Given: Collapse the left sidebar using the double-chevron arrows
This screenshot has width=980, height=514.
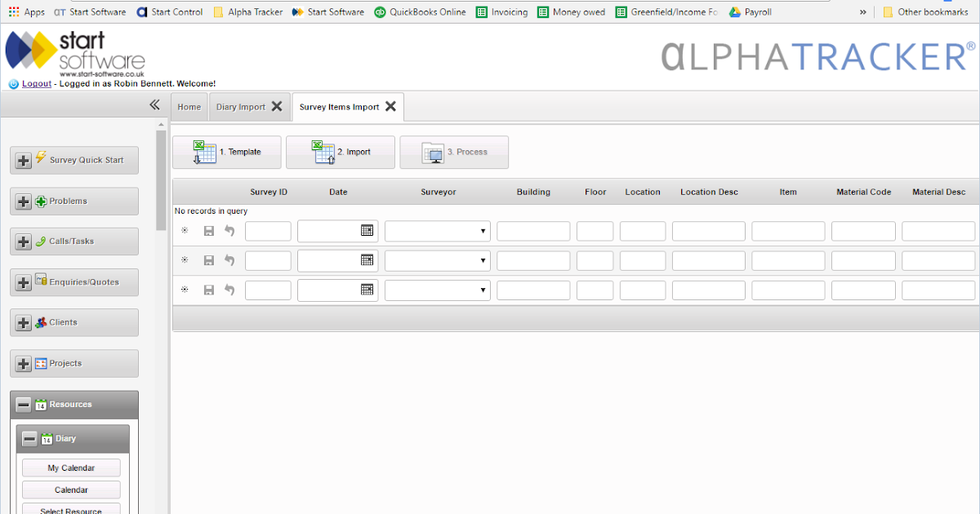Looking at the screenshot, I should pos(154,104).
